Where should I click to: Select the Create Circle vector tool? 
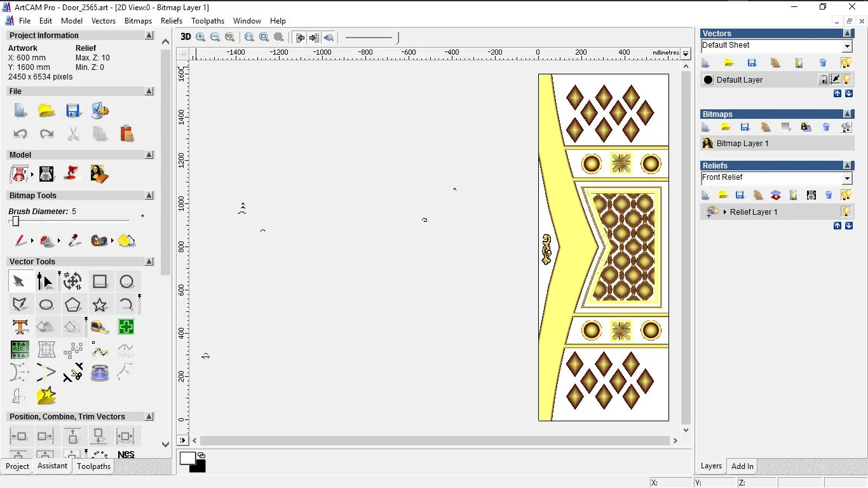[x=126, y=281]
